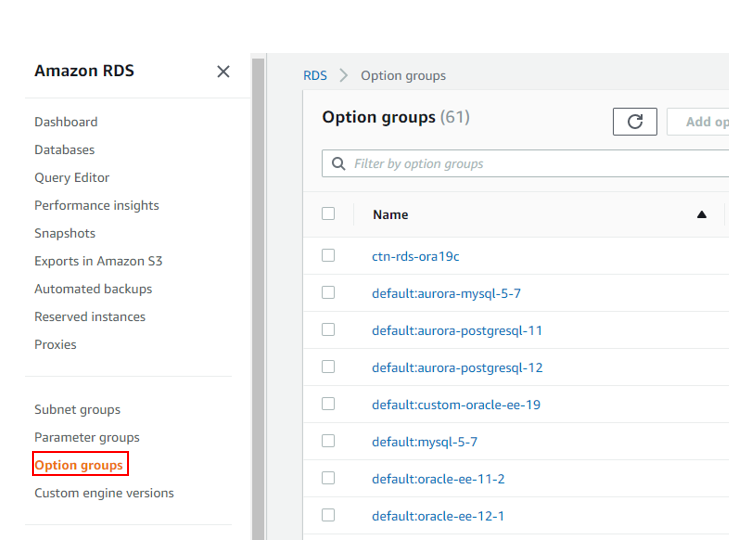
Task: Refresh the option groups list
Action: 635,122
